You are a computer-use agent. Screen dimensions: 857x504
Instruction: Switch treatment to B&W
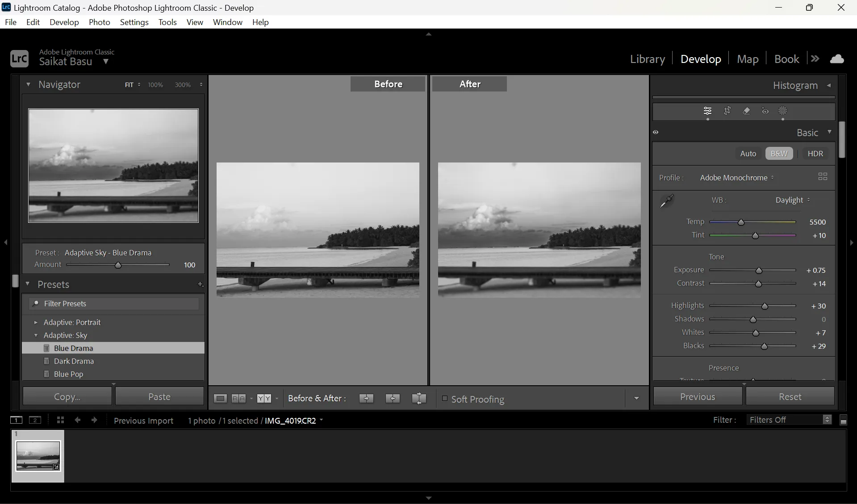click(778, 154)
